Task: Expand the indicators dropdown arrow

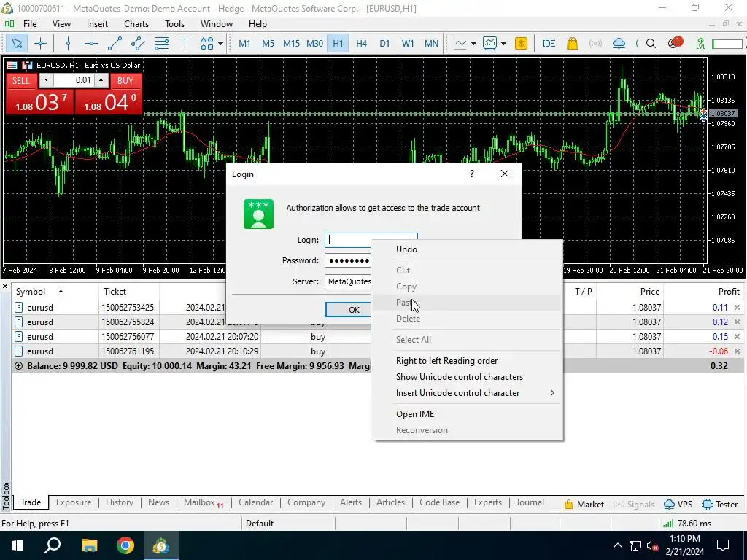Action: pyautogui.click(x=503, y=44)
